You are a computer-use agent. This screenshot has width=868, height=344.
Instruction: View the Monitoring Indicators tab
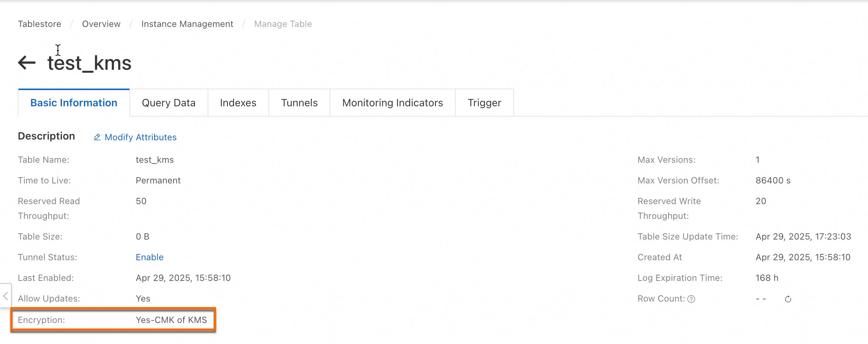(393, 103)
